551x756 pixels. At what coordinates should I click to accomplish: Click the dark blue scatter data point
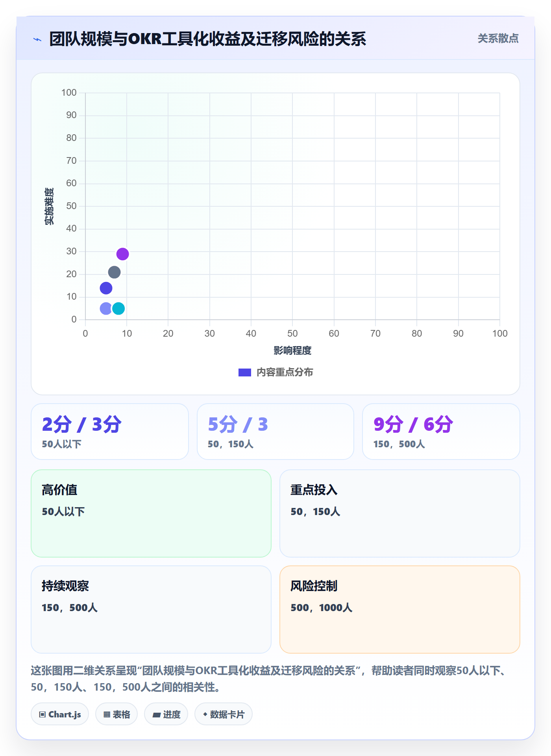(x=106, y=288)
